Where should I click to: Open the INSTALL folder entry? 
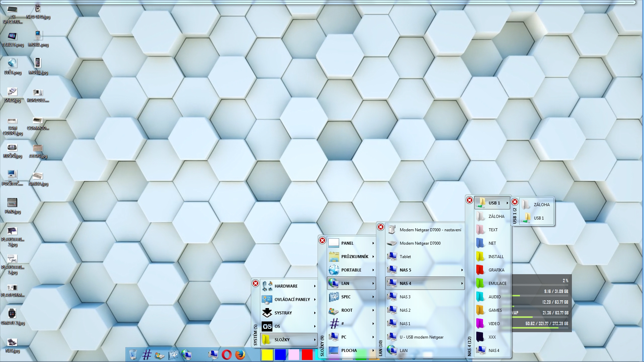click(x=492, y=256)
